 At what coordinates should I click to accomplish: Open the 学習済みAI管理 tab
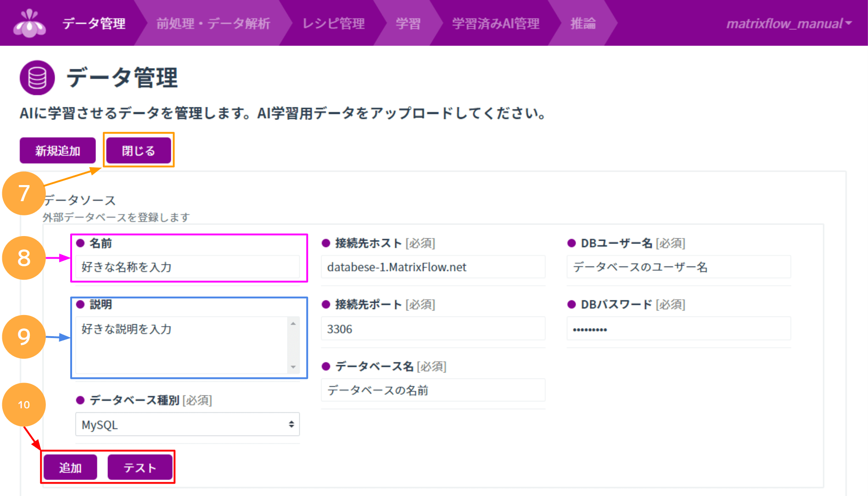496,23
